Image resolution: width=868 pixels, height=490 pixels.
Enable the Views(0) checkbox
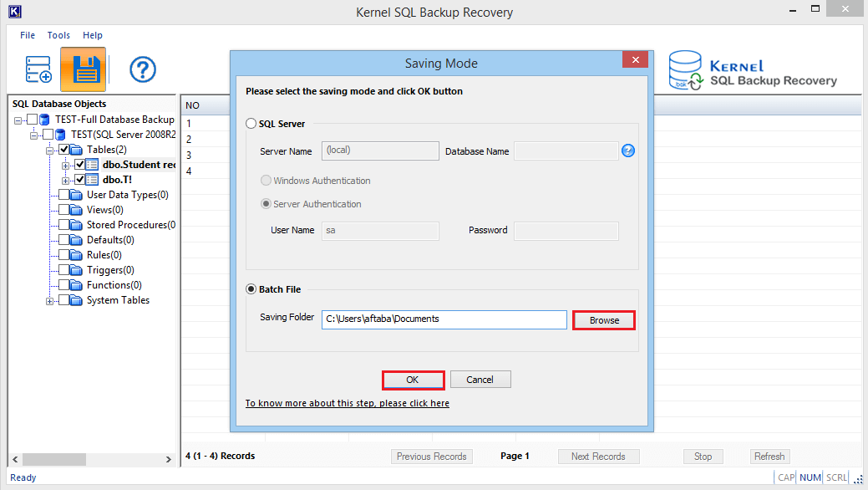pos(64,210)
